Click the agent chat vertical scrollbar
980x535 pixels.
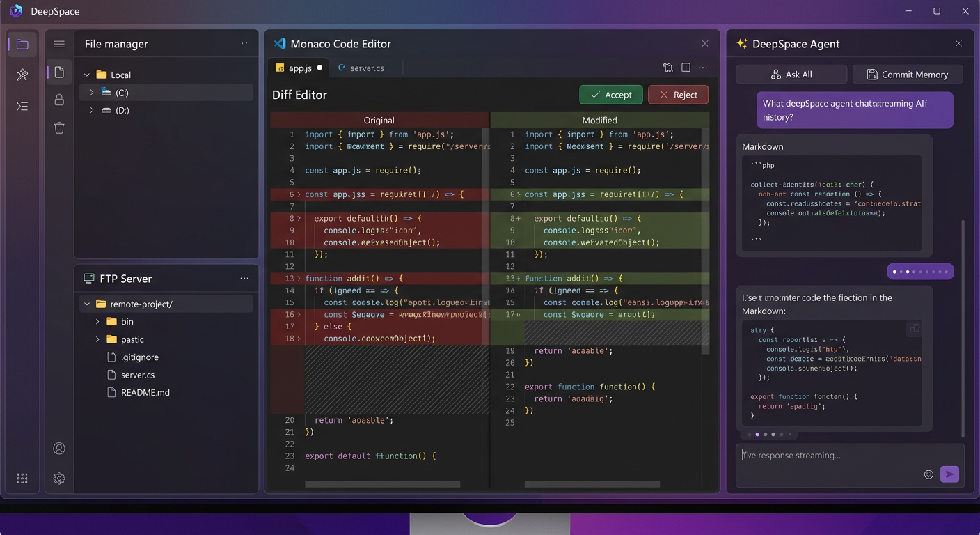click(963, 327)
